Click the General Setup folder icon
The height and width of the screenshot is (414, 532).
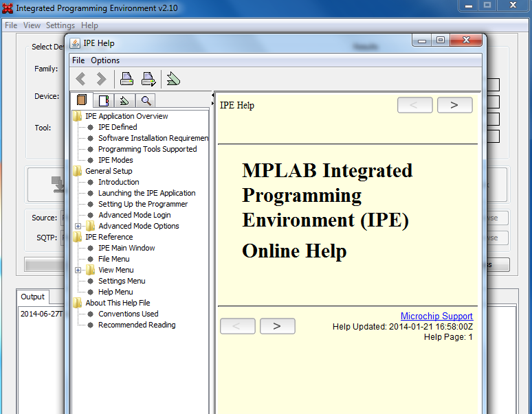pyautogui.click(x=78, y=171)
